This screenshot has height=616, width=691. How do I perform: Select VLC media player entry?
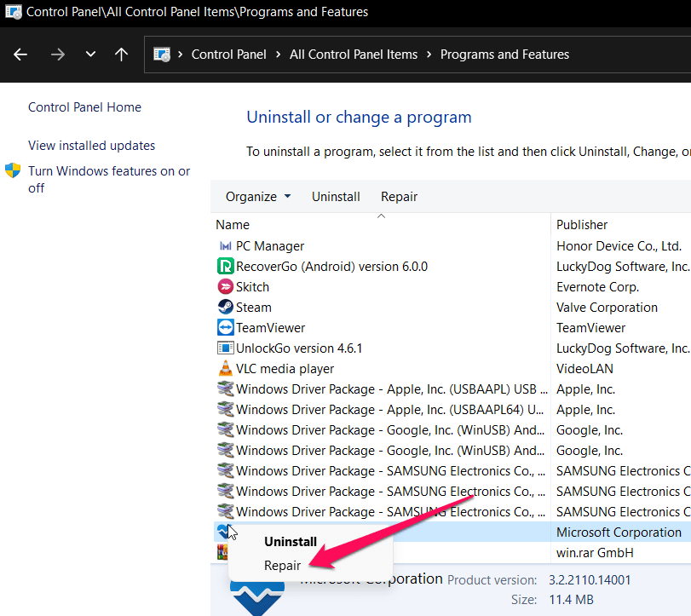[x=285, y=369]
